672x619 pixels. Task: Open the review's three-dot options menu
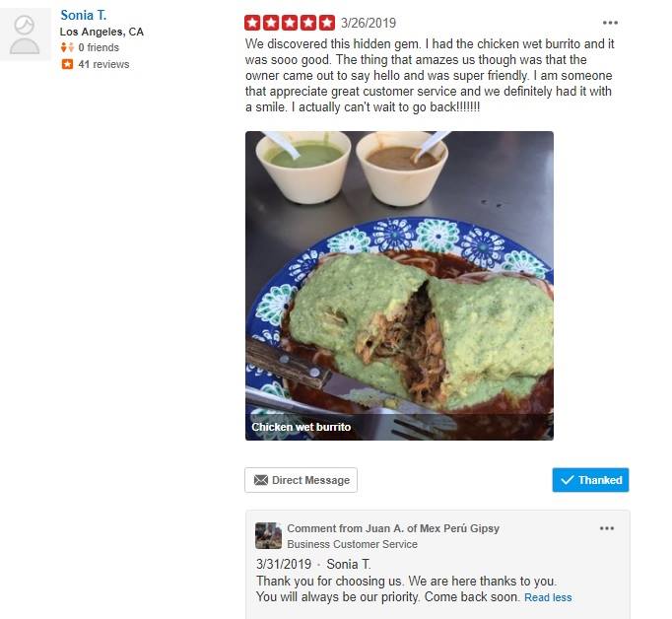tap(610, 23)
